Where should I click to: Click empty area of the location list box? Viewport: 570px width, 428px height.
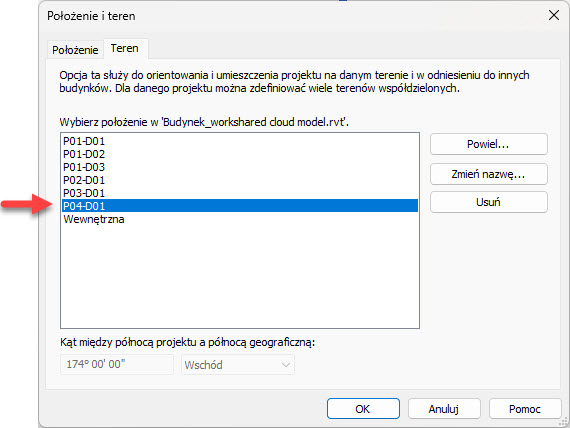click(x=240, y=276)
